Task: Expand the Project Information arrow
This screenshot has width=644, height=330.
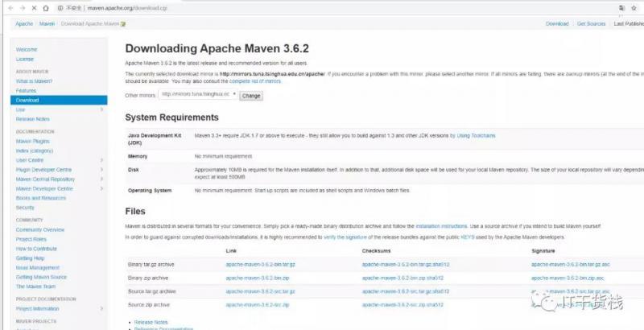Action: pyautogui.click(x=102, y=308)
